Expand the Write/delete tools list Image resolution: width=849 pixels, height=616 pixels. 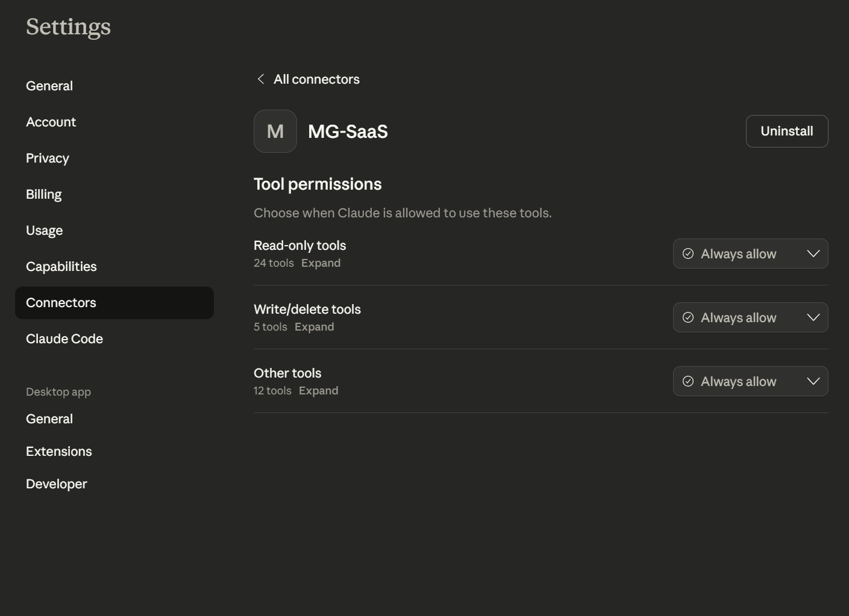pyautogui.click(x=315, y=326)
